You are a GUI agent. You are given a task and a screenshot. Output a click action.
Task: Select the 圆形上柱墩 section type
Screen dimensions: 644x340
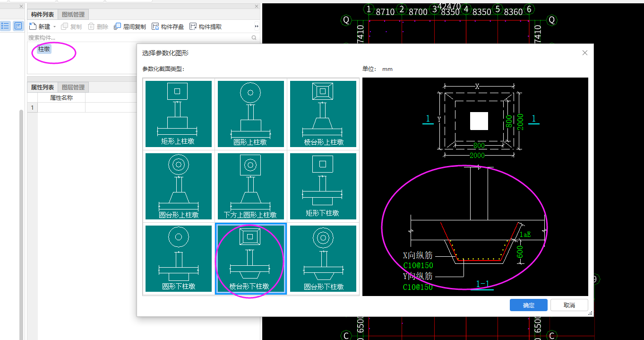click(x=251, y=114)
